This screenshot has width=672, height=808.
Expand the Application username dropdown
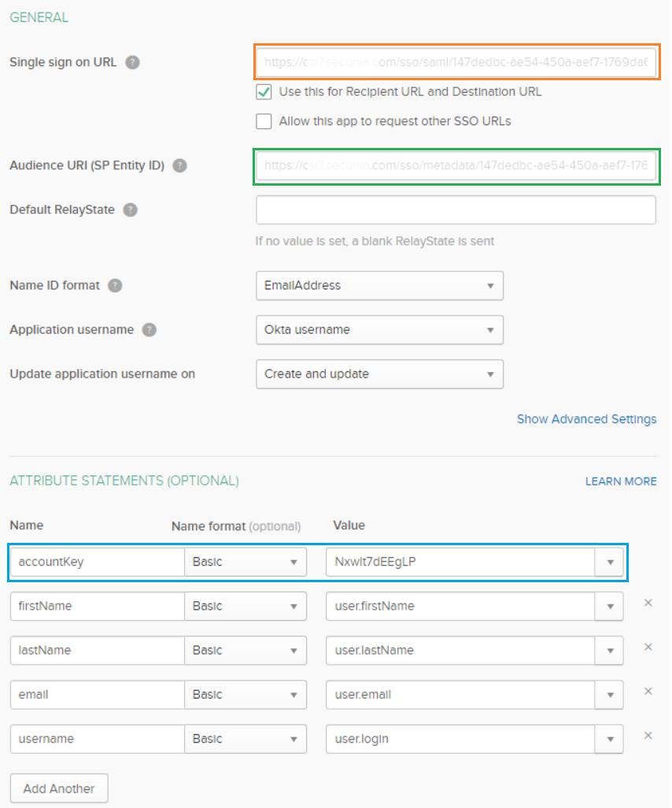[x=379, y=330]
